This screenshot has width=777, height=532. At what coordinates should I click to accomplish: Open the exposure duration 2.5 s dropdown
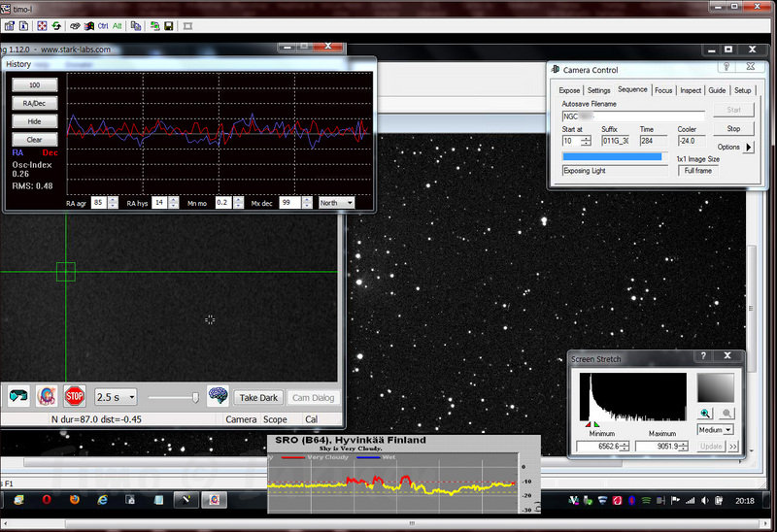pos(116,397)
